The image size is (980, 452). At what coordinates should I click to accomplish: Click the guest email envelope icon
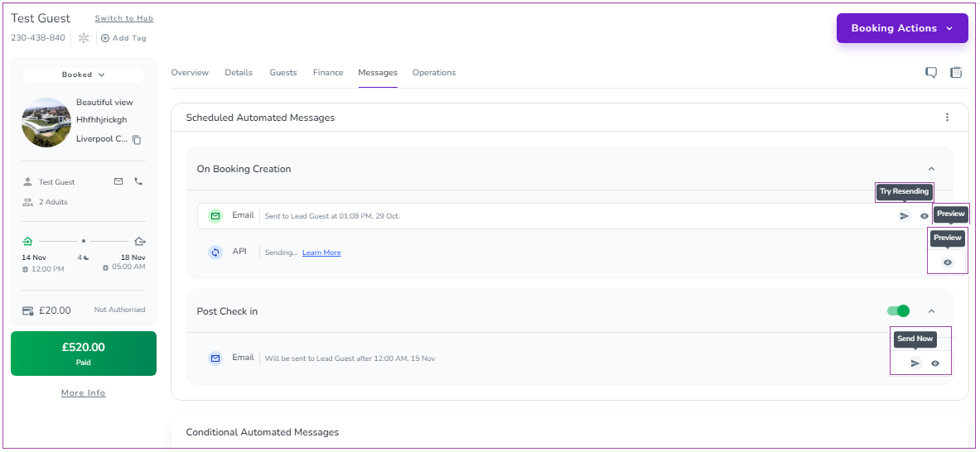pyautogui.click(x=118, y=181)
